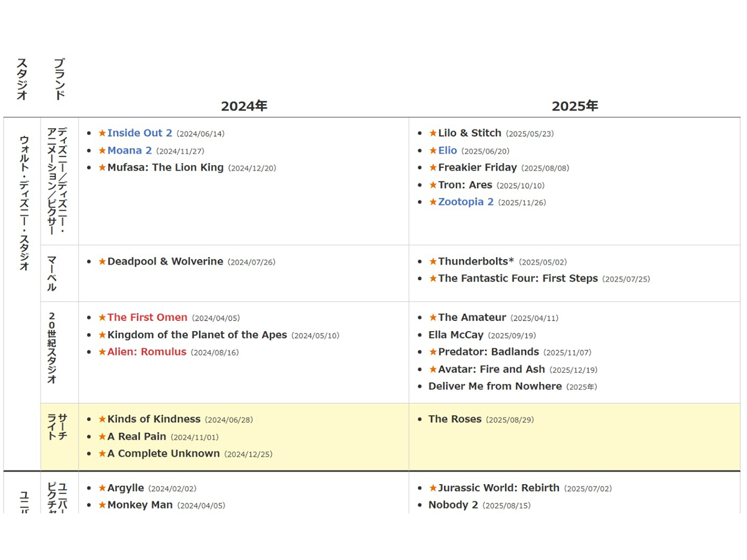Image resolution: width=747 pixels, height=560 pixels.
Task: Select A Complete Unknown in Searchlight row
Action: [164, 454]
